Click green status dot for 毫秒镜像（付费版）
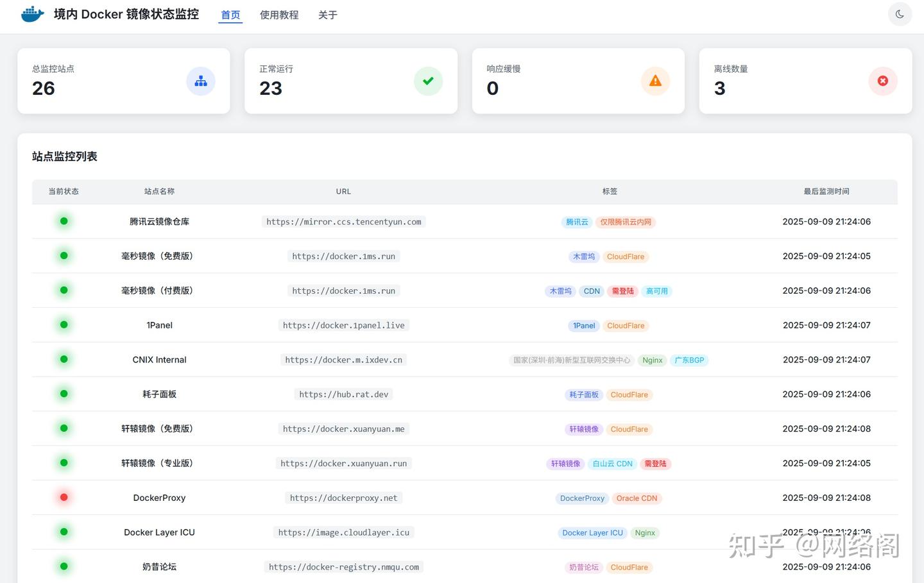Image resolution: width=924 pixels, height=583 pixels. click(64, 291)
